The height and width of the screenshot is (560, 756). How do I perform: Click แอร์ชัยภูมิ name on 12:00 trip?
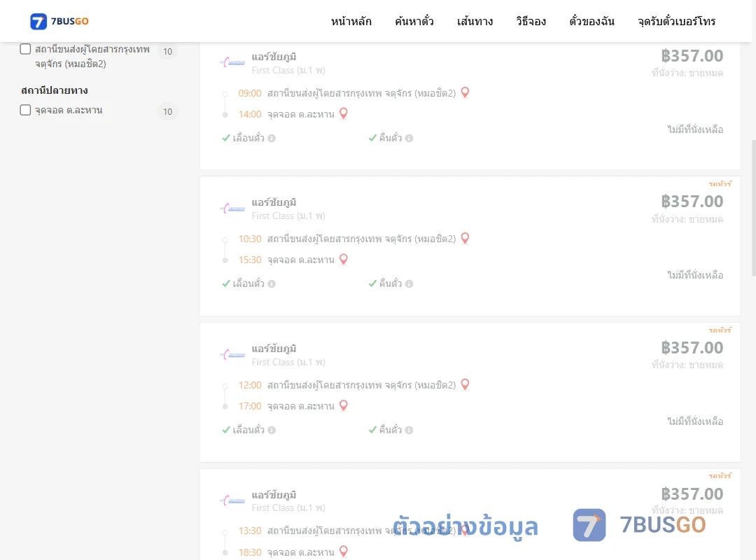pyautogui.click(x=274, y=349)
